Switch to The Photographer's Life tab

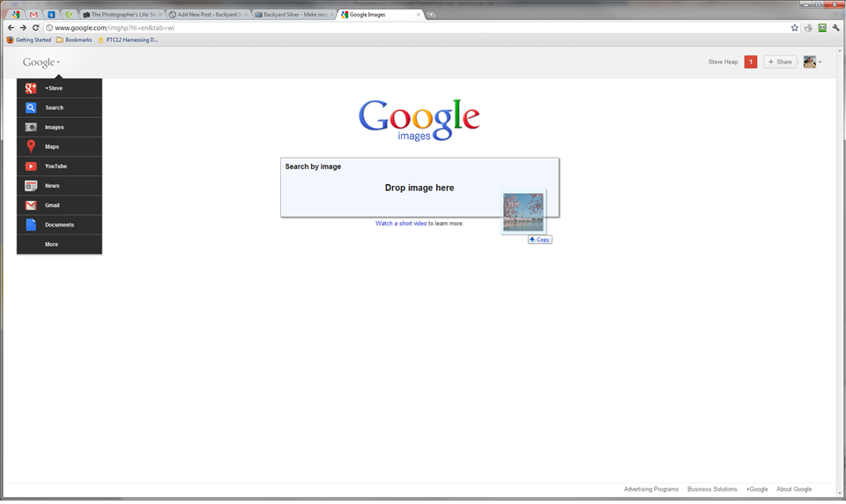[x=123, y=15]
